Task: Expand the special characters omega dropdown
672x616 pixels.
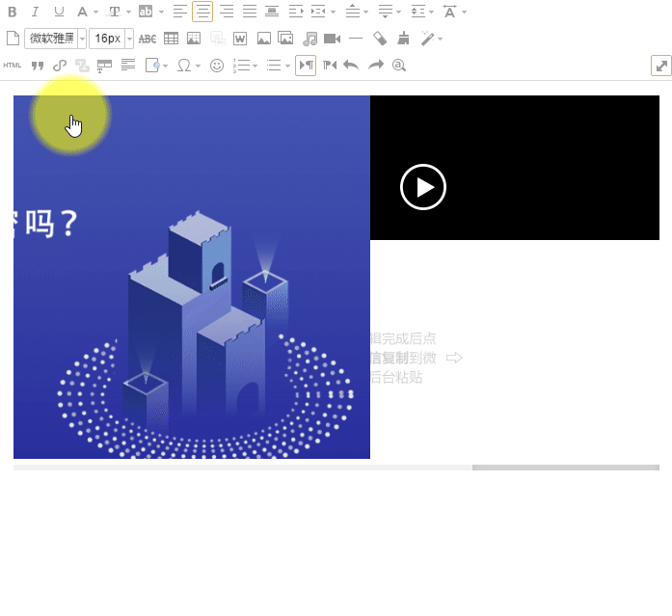Action: coord(198,66)
